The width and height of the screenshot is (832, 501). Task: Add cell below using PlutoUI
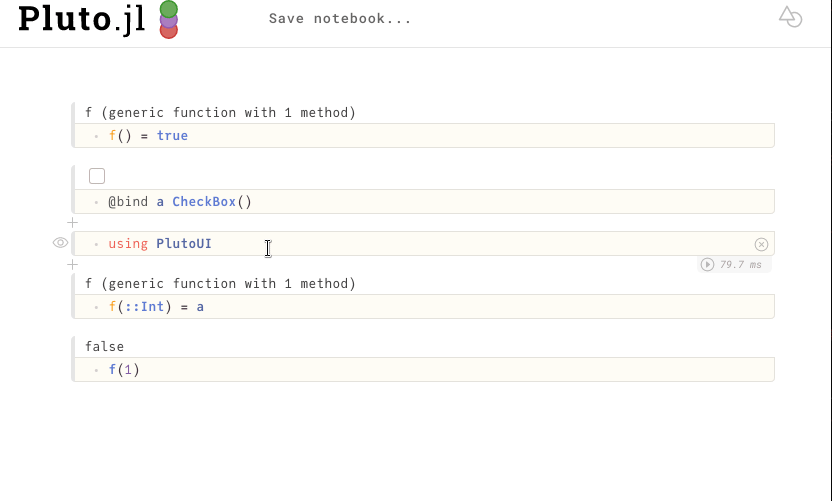[x=73, y=265]
